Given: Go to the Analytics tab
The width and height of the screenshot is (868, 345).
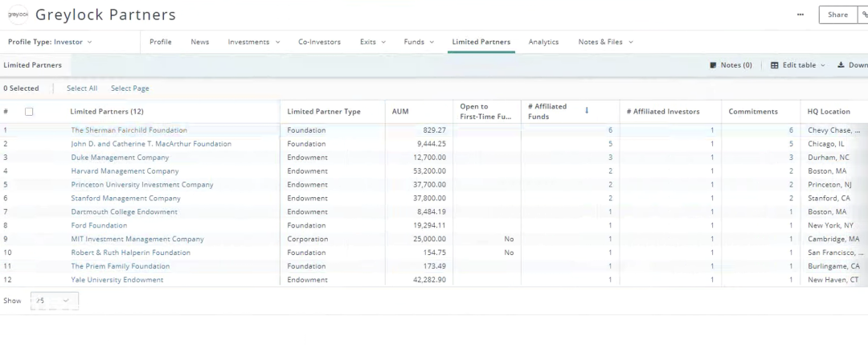Looking at the screenshot, I should [x=543, y=42].
